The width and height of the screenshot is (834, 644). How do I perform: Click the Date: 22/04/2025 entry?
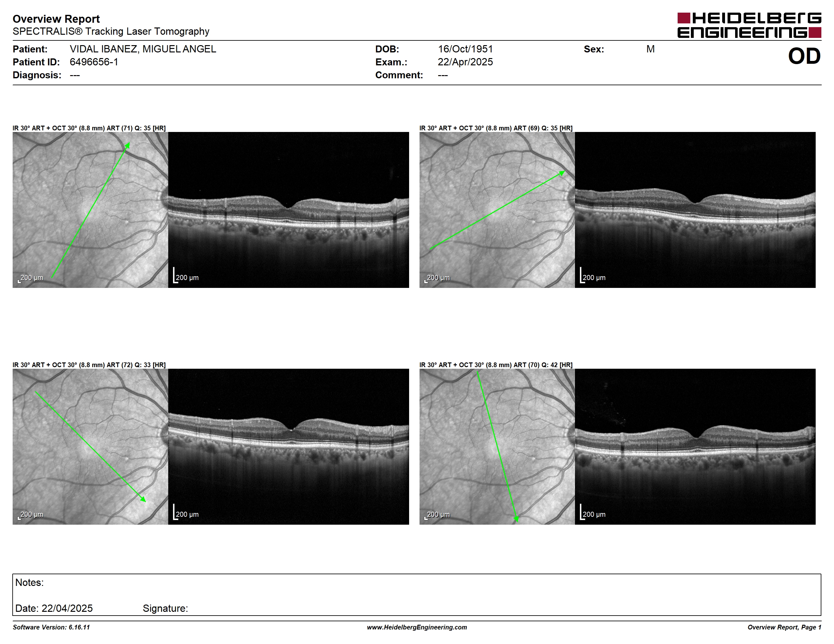pyautogui.click(x=54, y=608)
